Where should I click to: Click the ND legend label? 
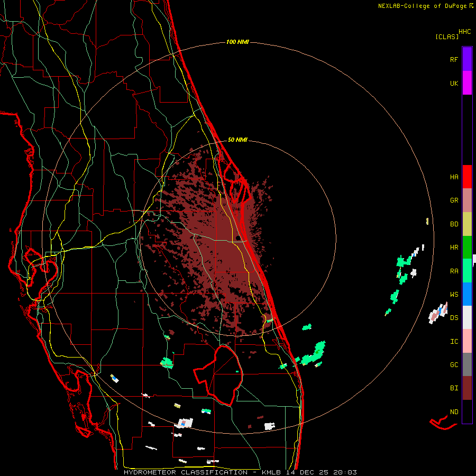tap(454, 412)
